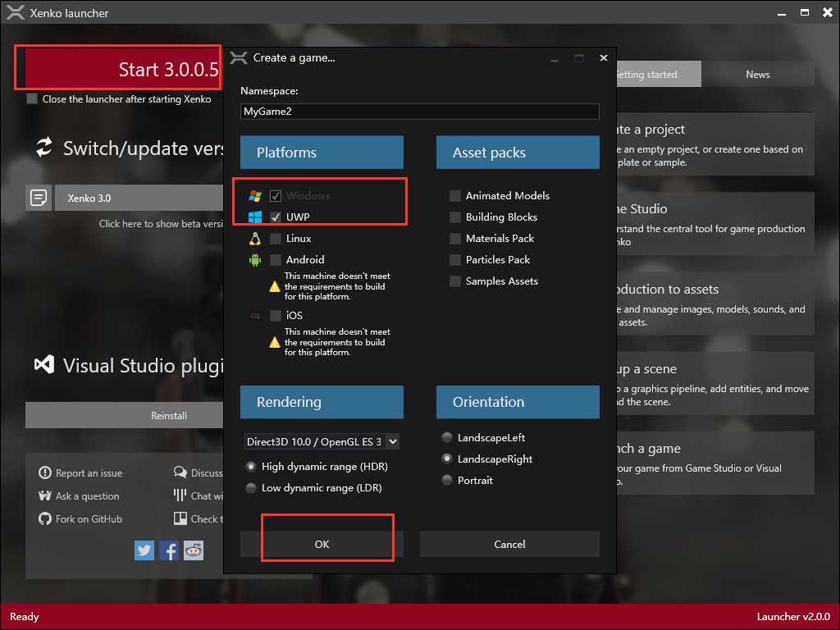Close the Create a game dialog
Viewport: 840px width, 630px height.
[604, 57]
